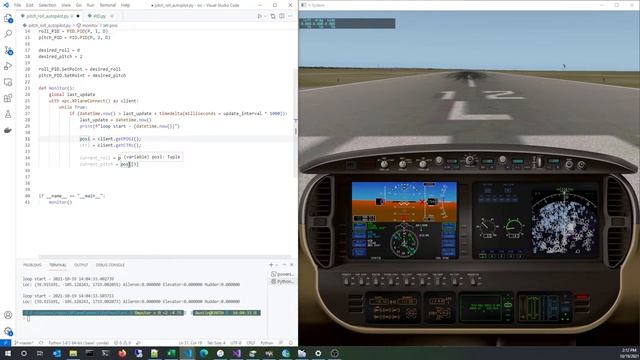Viewport: 640px width, 360px height.
Task: Change the Python language mode
Action: pyautogui.click(x=267, y=343)
